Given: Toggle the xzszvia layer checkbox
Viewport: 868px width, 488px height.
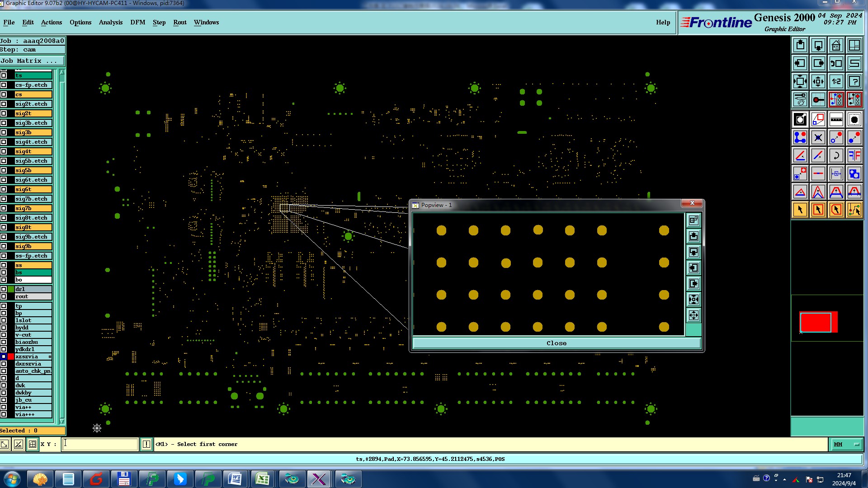Looking at the screenshot, I should click(x=4, y=357).
